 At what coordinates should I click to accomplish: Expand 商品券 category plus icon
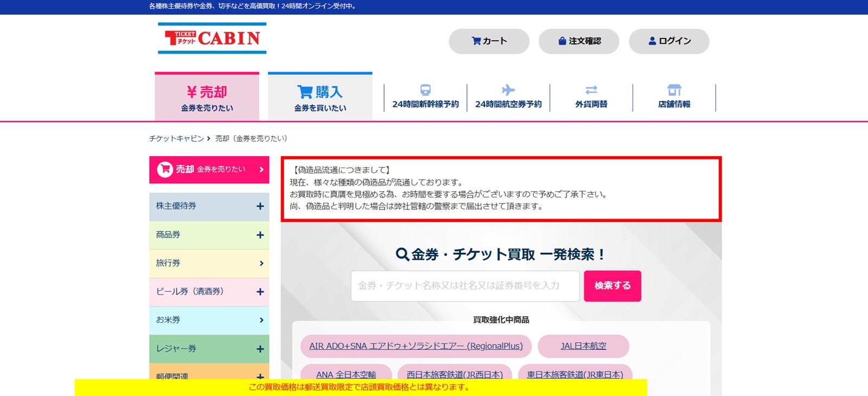click(260, 235)
